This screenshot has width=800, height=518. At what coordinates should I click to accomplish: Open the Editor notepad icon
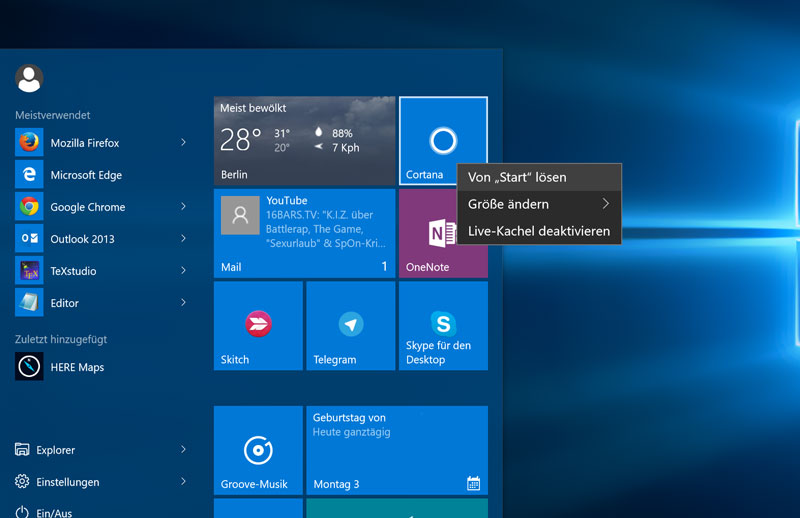[29, 303]
